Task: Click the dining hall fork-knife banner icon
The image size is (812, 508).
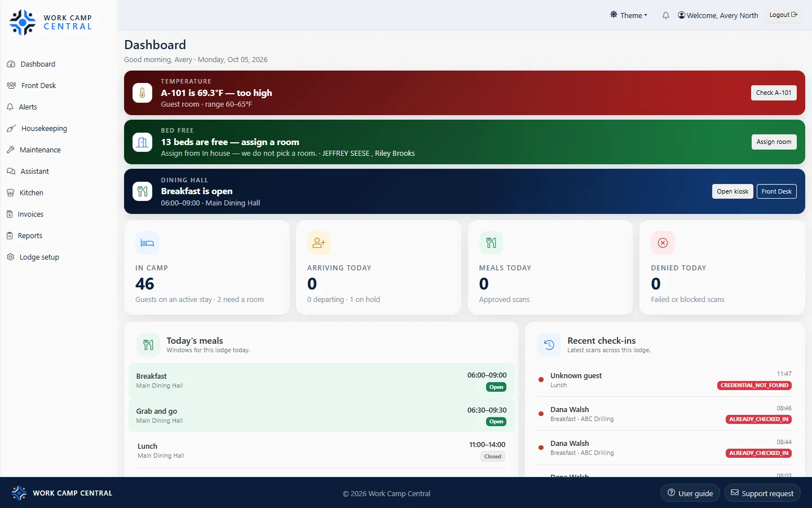Action: [x=143, y=191]
